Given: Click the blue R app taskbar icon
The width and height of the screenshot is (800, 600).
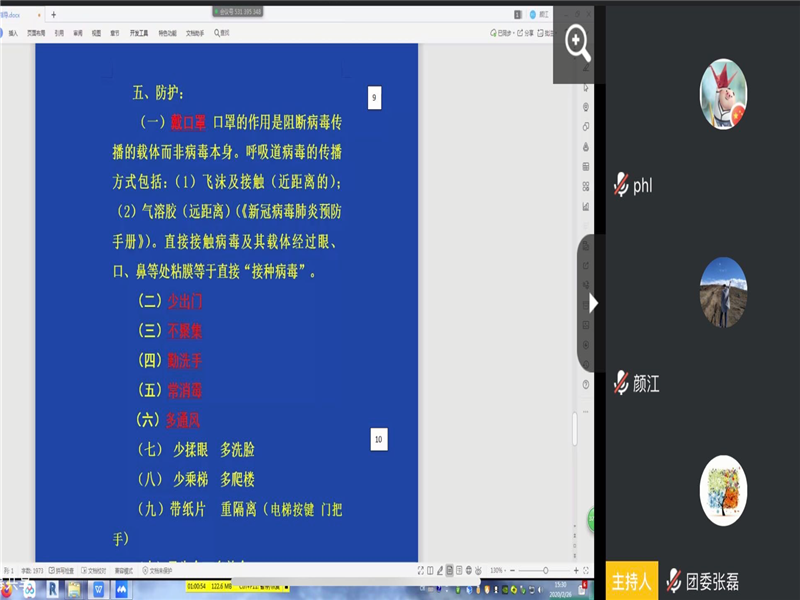Looking at the screenshot, I should [x=52, y=590].
